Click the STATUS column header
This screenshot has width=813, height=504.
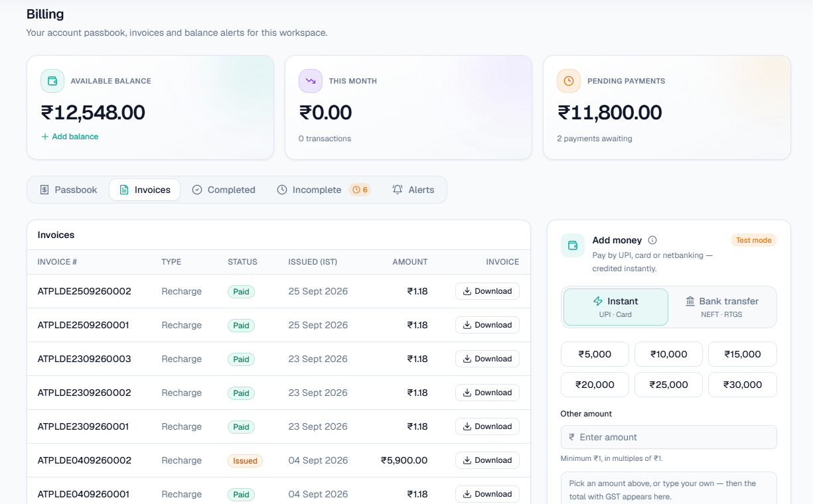point(242,262)
